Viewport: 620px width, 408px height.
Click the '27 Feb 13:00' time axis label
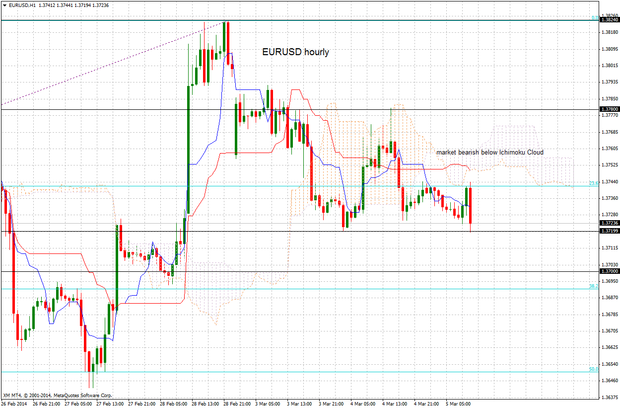click(x=110, y=404)
